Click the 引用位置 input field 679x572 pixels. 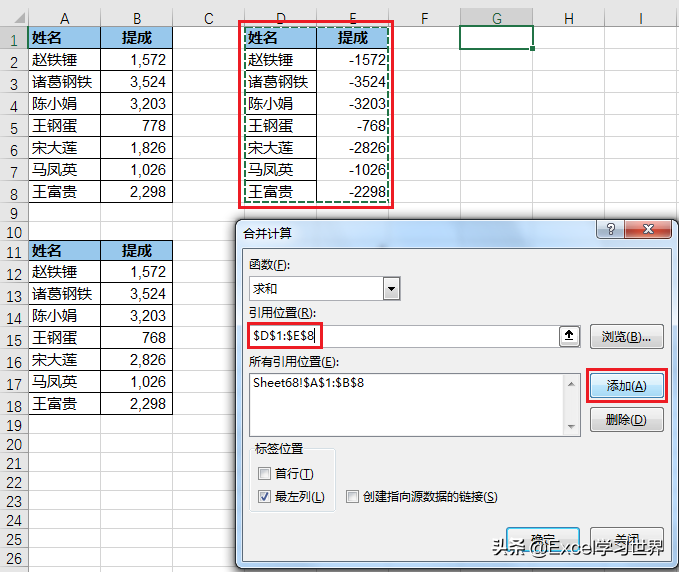(x=404, y=336)
